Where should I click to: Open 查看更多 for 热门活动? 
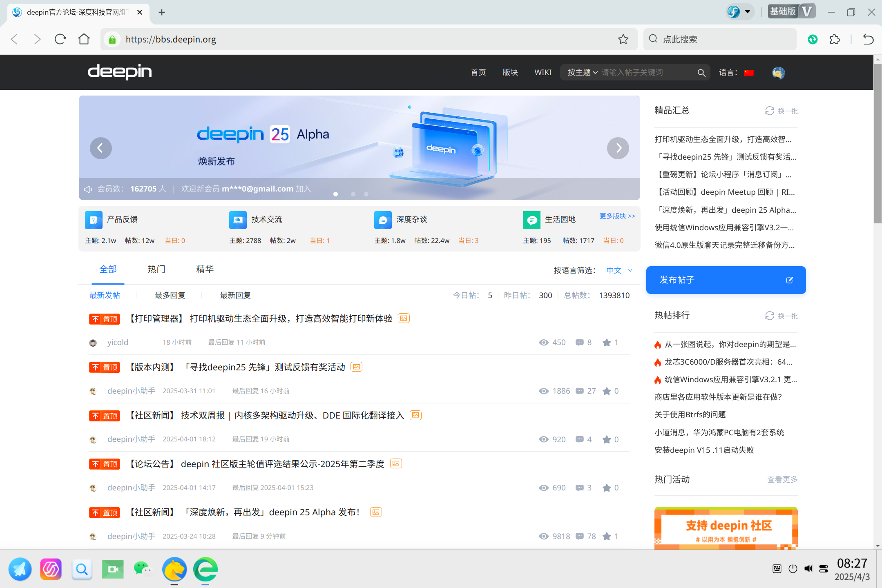[x=782, y=479]
